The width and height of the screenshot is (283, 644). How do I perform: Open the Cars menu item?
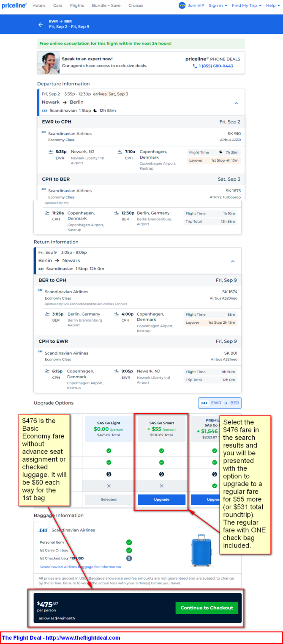pyautogui.click(x=58, y=6)
